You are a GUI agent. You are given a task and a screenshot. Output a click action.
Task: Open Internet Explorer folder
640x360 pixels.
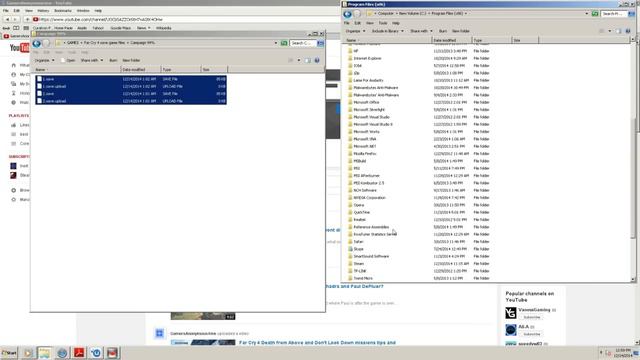click(367, 58)
